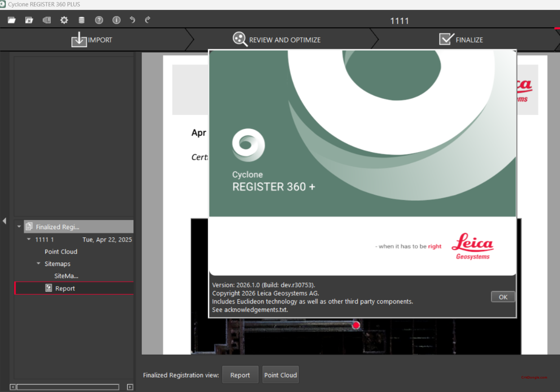Click the Cyclone ring logo in About dialog
Viewport: 560px width, 392px height.
coord(248,145)
